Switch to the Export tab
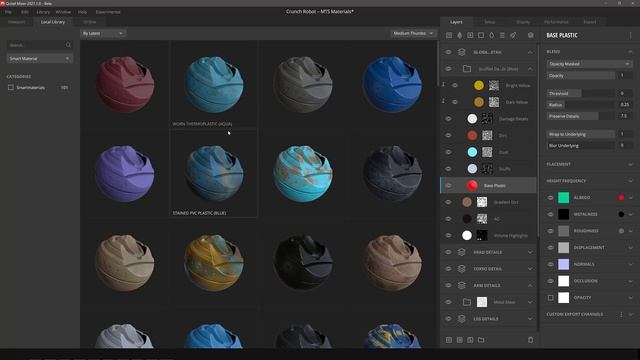640x360 pixels. pos(589,22)
